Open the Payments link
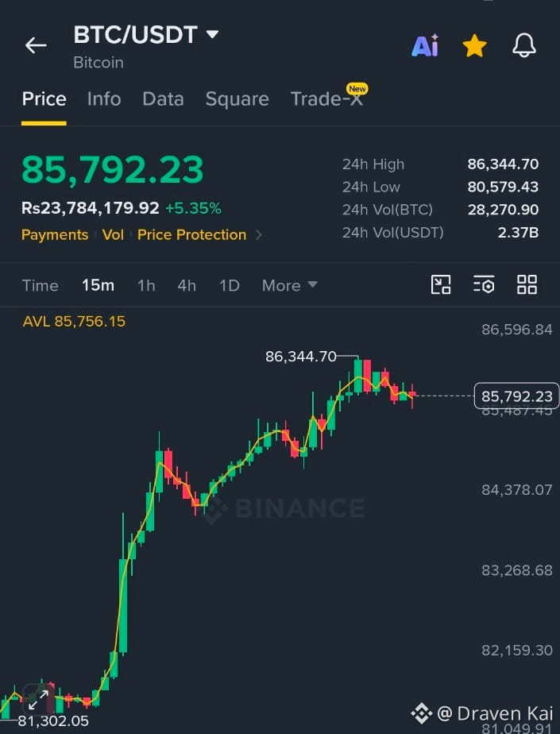The image size is (560, 734). 55,234
